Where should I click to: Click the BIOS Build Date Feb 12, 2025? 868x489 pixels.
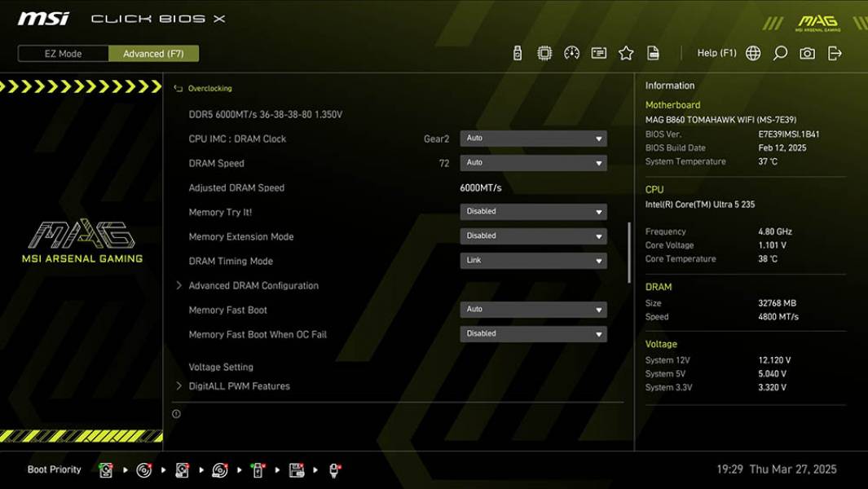(782, 148)
